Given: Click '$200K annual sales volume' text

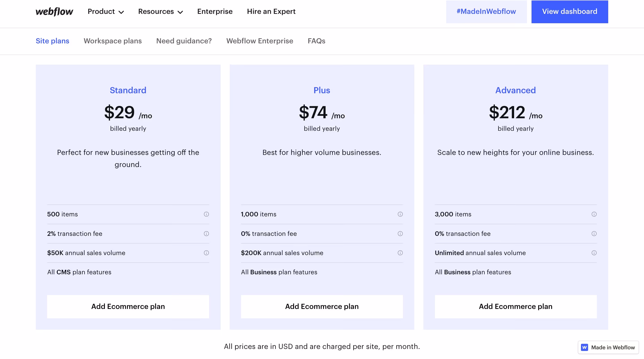Looking at the screenshot, I should click(x=282, y=253).
